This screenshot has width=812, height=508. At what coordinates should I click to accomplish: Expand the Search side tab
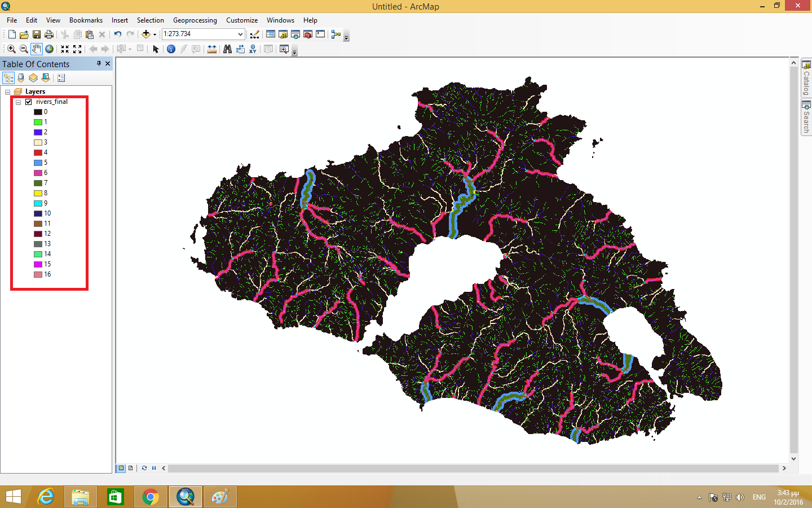coord(806,117)
